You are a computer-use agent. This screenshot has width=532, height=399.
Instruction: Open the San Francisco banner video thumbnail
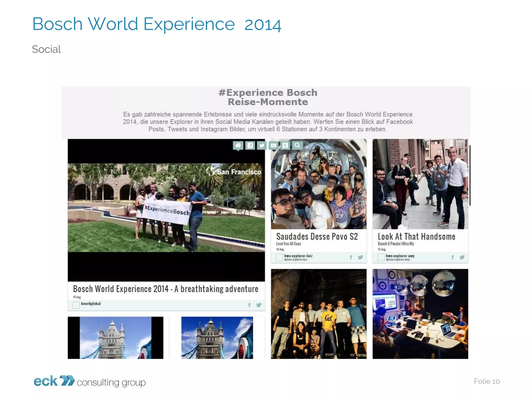[x=166, y=210]
